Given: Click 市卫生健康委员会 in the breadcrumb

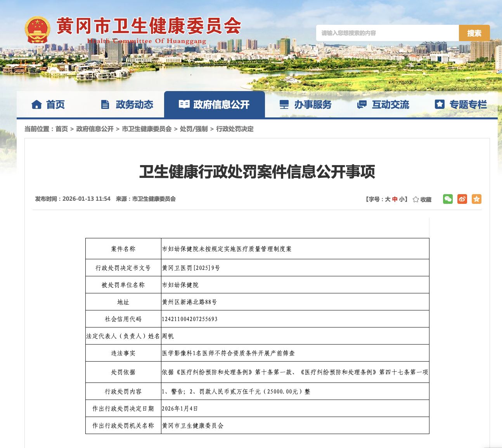Looking at the screenshot, I should coord(147,129).
